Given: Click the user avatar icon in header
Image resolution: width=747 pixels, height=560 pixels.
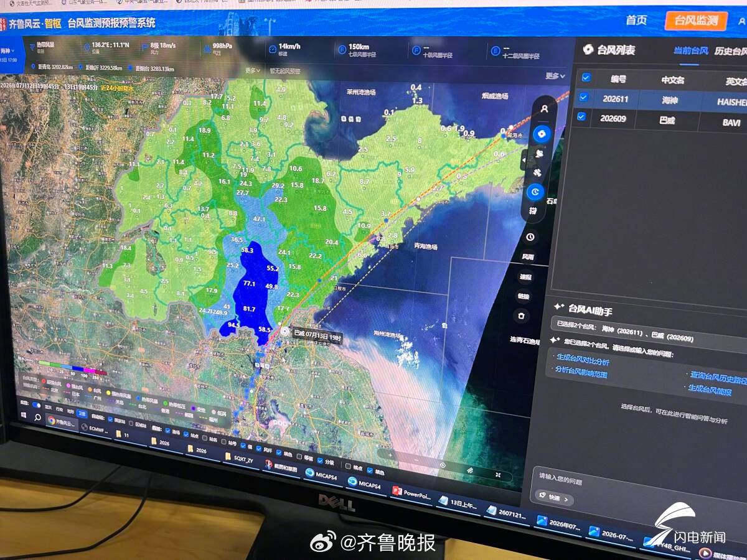Looking at the screenshot, I should 742,21.
